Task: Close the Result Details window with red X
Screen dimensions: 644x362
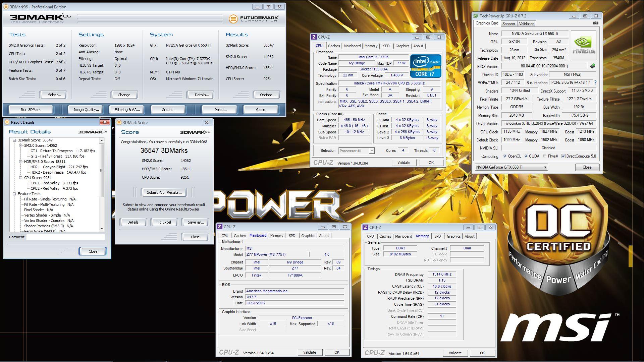Action: click(x=105, y=122)
